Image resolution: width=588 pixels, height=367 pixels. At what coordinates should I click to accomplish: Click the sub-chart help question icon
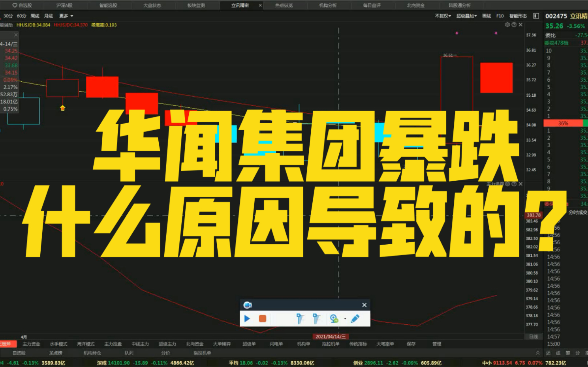pos(514,184)
